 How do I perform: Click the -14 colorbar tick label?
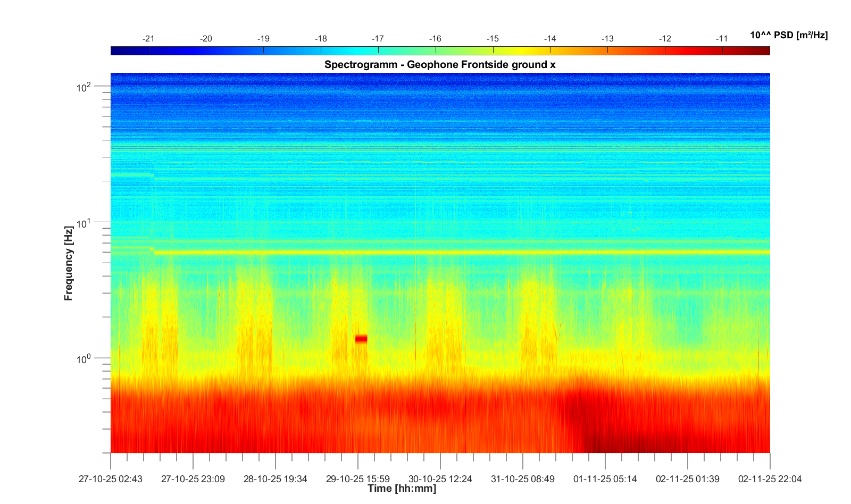[x=549, y=39]
